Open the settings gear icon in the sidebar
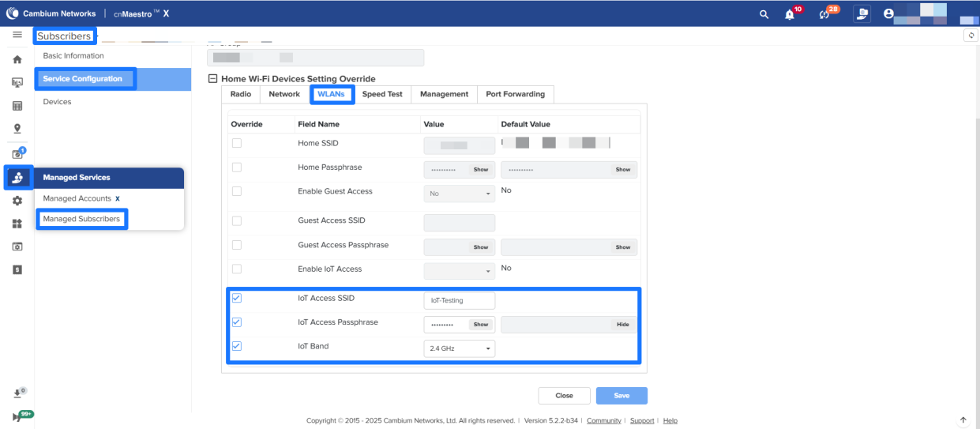 pos(17,201)
